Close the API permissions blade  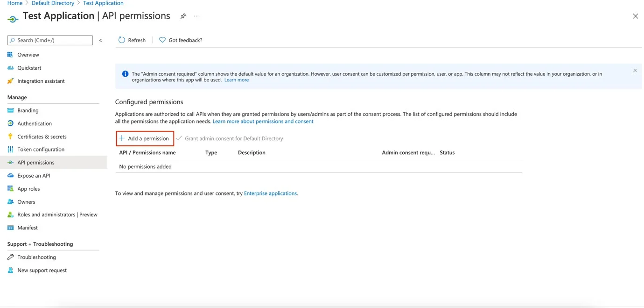(x=635, y=16)
